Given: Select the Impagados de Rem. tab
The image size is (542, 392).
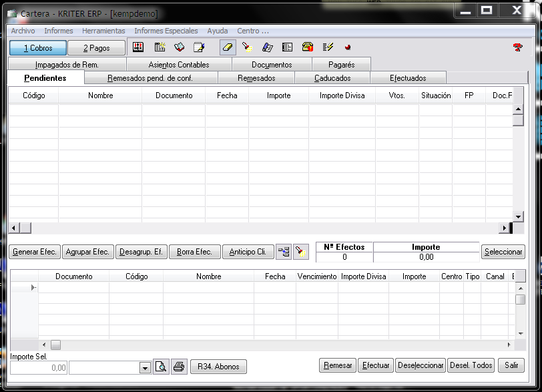Looking at the screenshot, I should click(67, 65).
